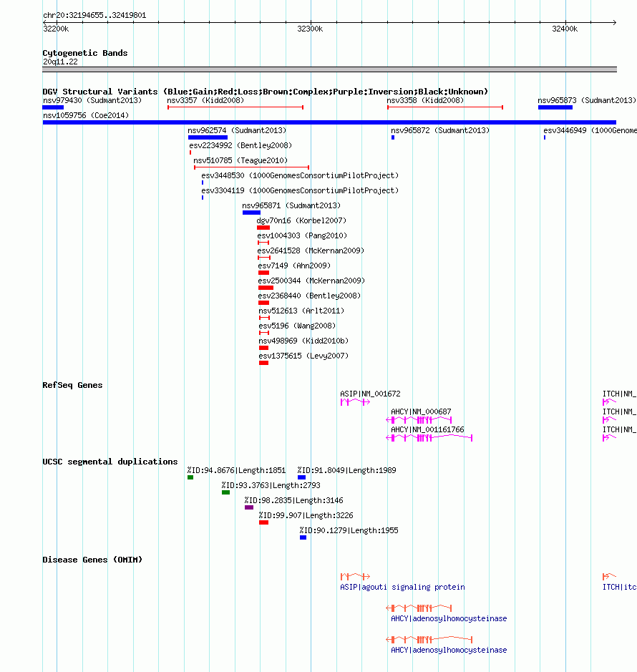
Task: Click the nsv979430 (Sudmant2013) variant label
Action: (x=92, y=100)
